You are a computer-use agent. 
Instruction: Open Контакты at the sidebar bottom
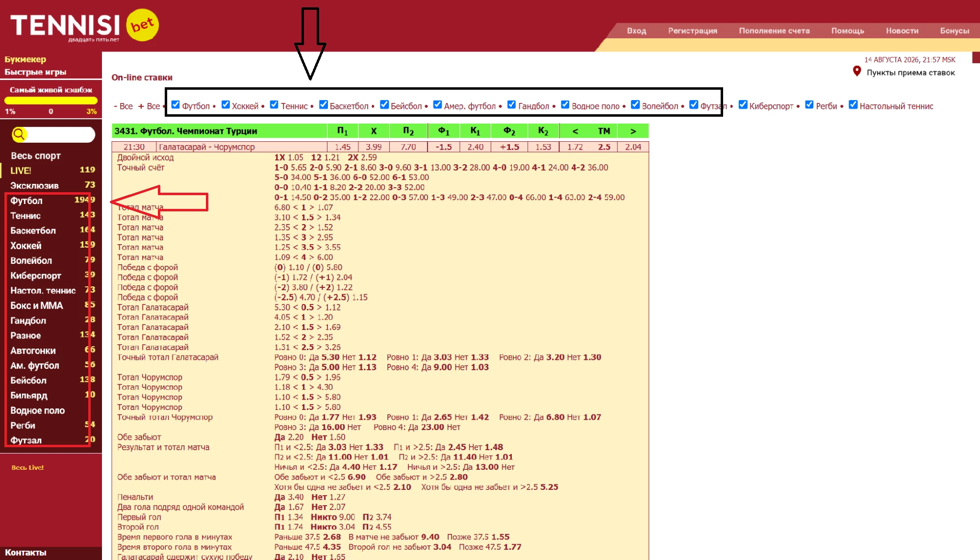tap(25, 553)
